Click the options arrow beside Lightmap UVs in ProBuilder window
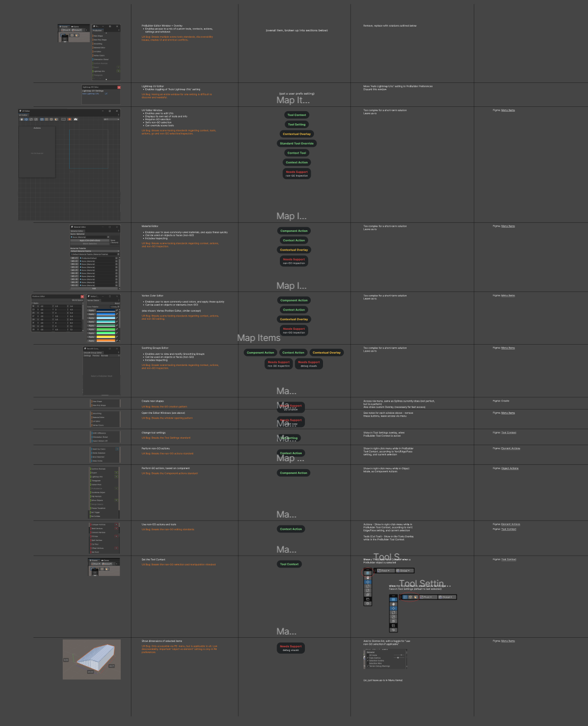588x726 pixels. pos(118,71)
